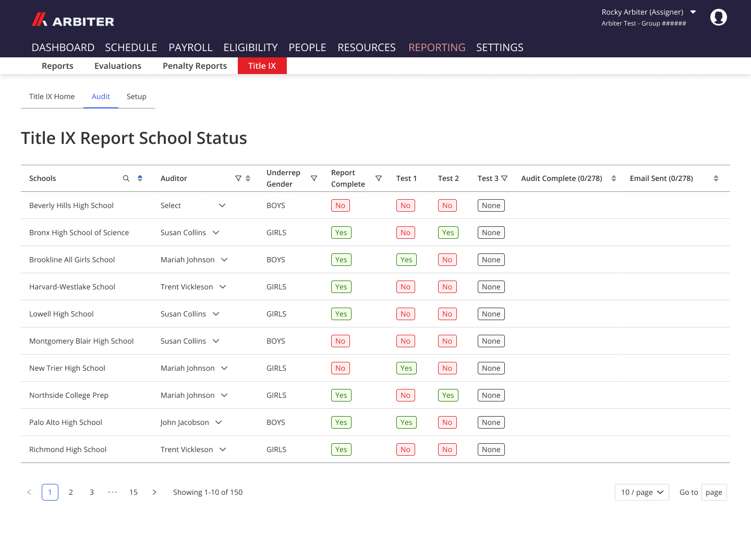Image resolution: width=751 pixels, height=560 pixels.
Task: Toggle Test 2 status for Northside College Prep
Action: [448, 395]
